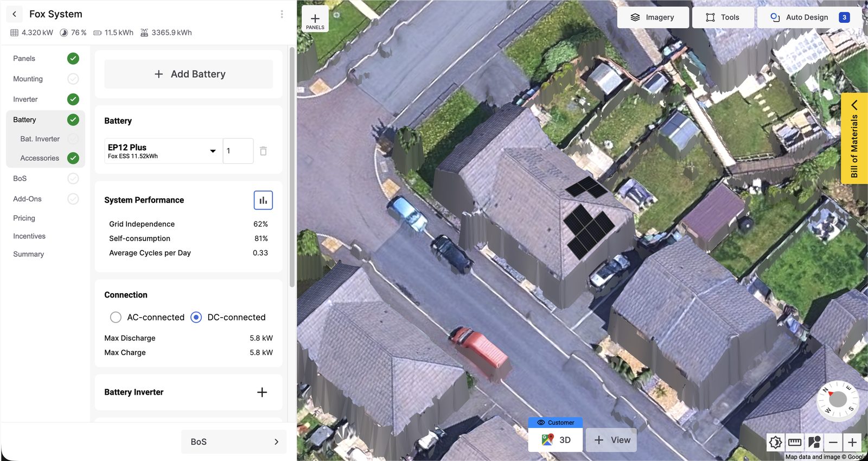Open the System Performance bar chart
The width and height of the screenshot is (868, 461).
pyautogui.click(x=263, y=200)
